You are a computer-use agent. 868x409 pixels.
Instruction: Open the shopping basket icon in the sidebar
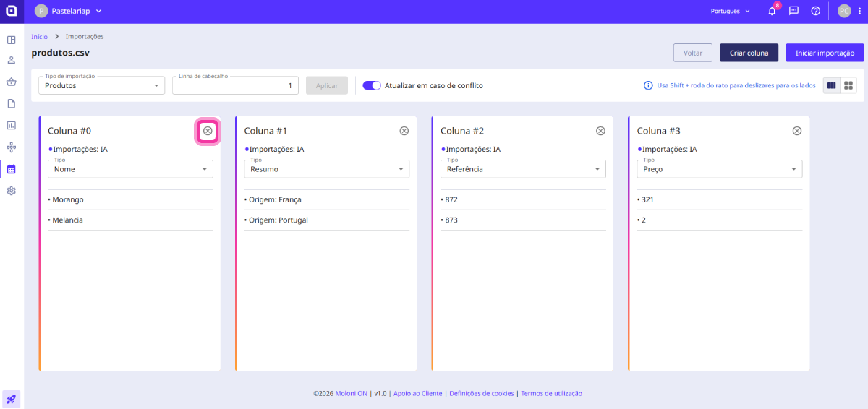click(12, 82)
